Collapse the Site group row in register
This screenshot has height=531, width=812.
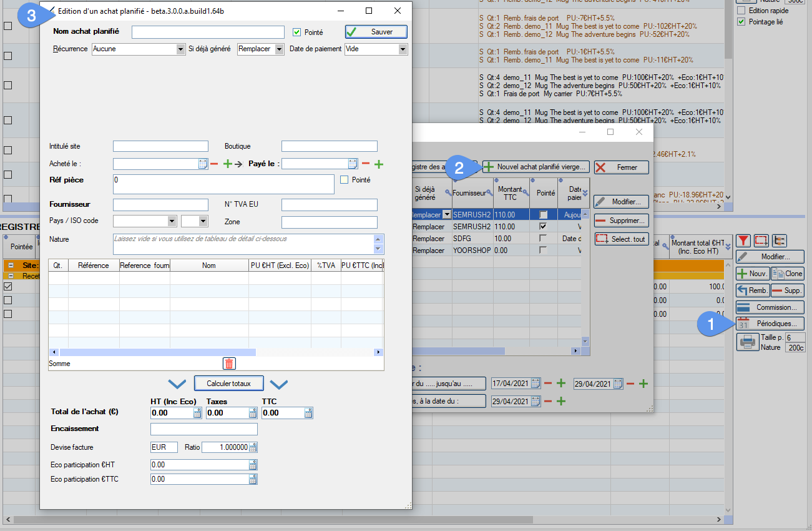pyautogui.click(x=11, y=265)
